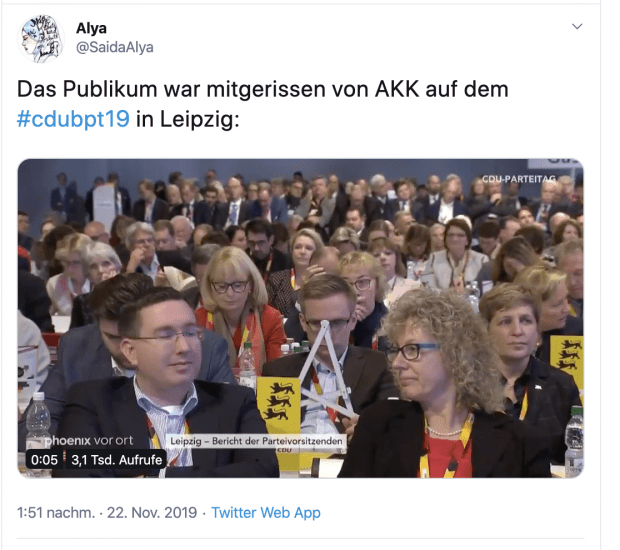Expand the tweet options chevron menu
This screenshot has height=550, width=620.
click(577, 26)
